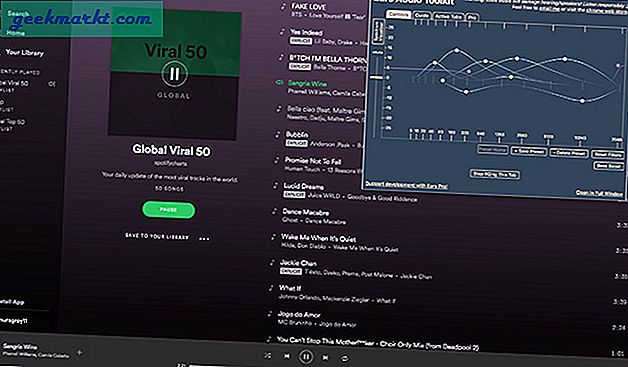Image resolution: width=628 pixels, height=367 pixels.
Task: Click the music note icon beside What If
Action: 271,288
